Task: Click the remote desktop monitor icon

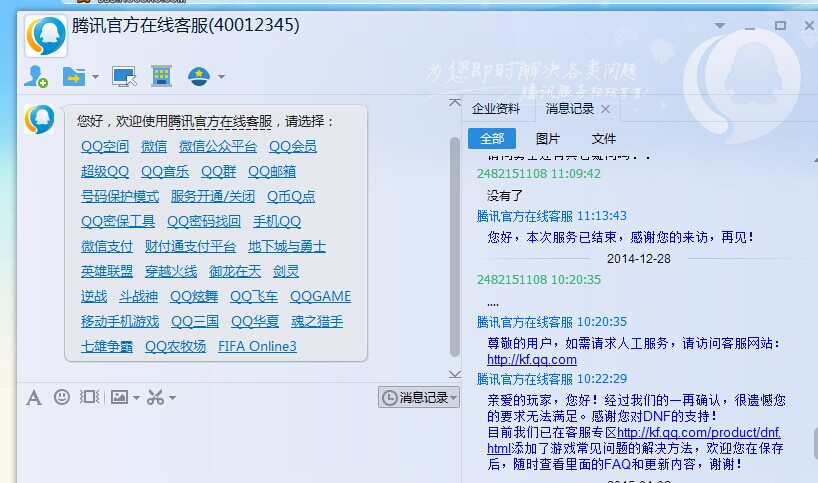Action: pos(124,77)
